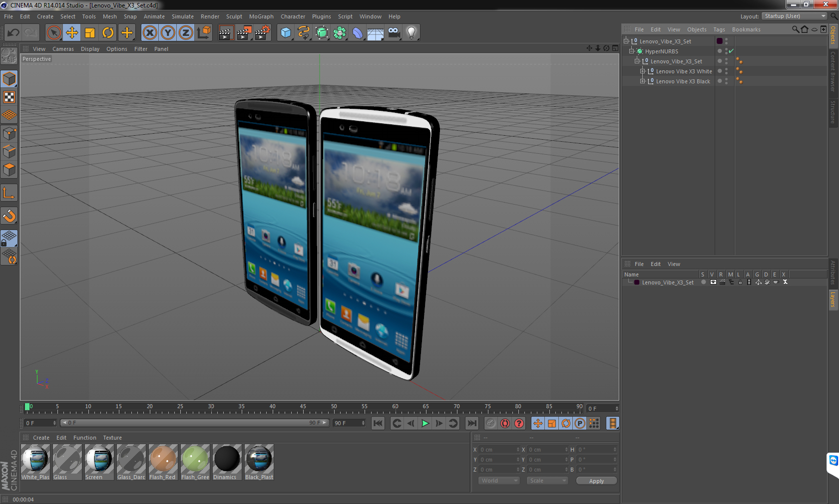
Task: Click the coordinate system icon
Action: tap(204, 33)
